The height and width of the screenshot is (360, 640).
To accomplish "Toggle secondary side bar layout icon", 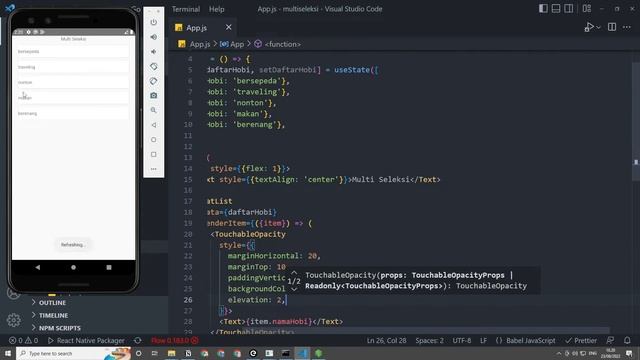I will [569, 9].
